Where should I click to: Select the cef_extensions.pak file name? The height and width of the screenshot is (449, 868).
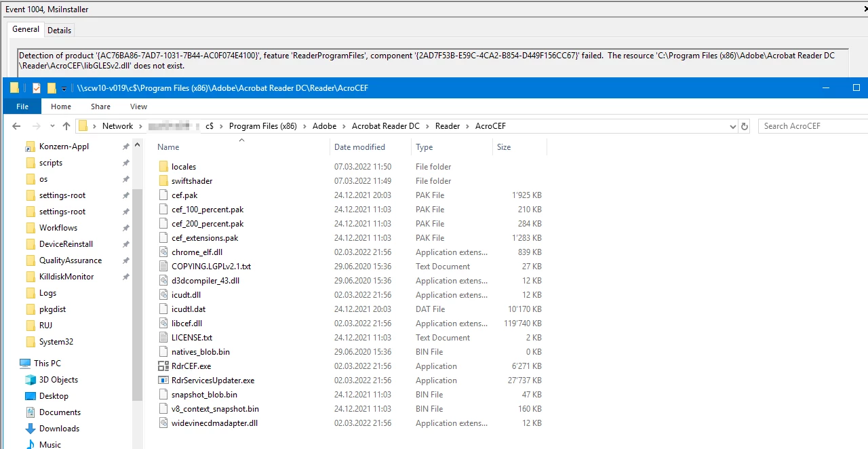point(205,238)
